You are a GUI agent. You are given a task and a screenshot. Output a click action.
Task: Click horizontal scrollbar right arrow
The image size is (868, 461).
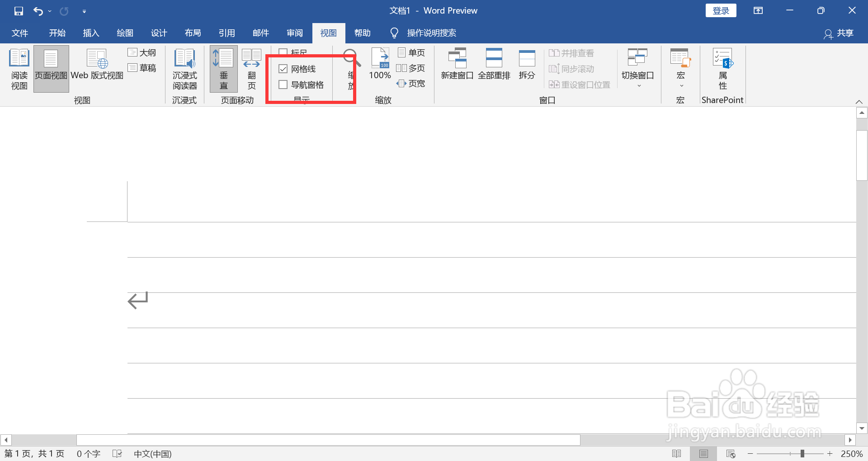[x=850, y=440]
